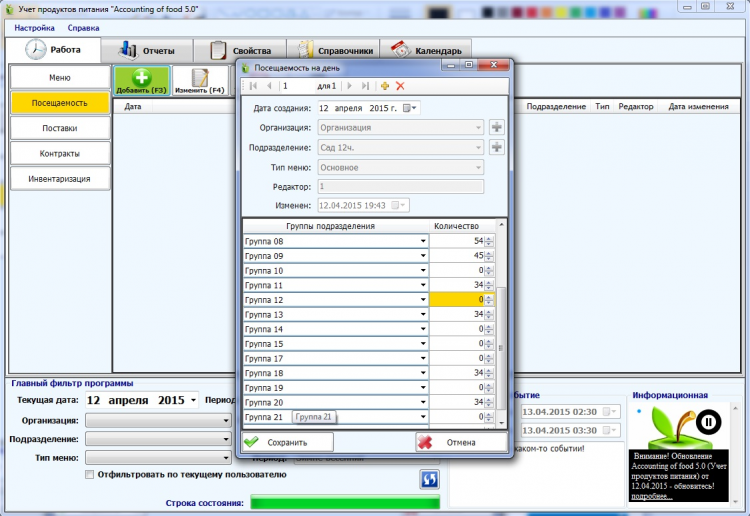Click the red X delete-record icon
Screen dimensions: 750x516
400,86
